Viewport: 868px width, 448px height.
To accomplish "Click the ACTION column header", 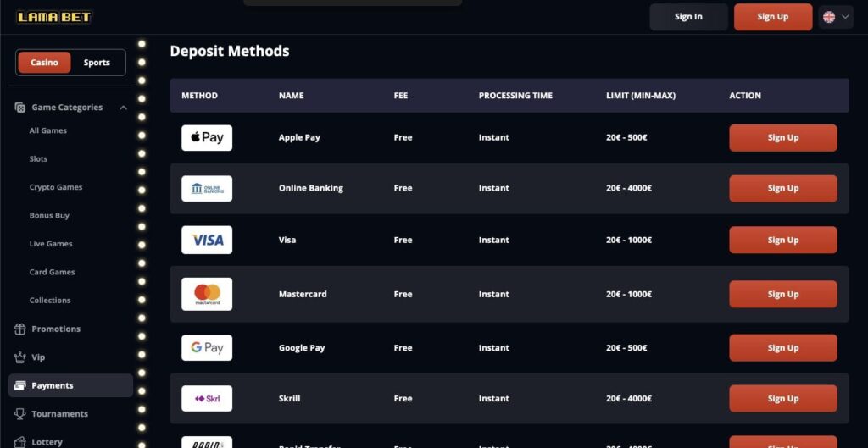I will pos(745,96).
